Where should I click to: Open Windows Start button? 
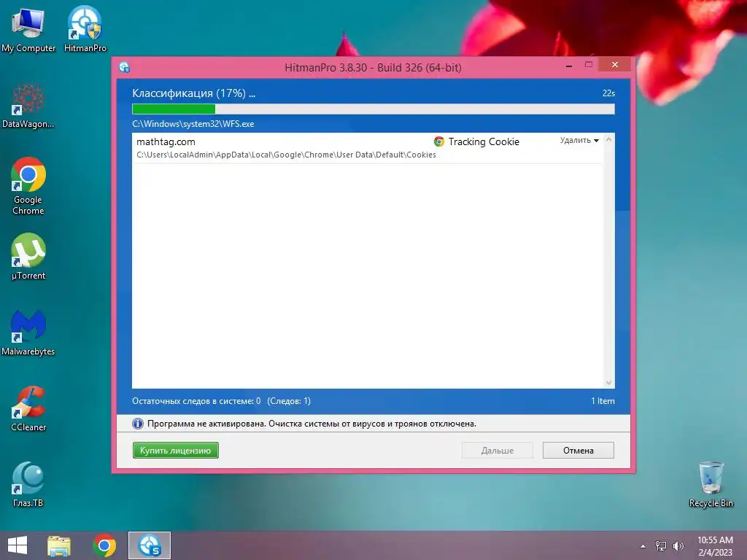tap(18, 545)
